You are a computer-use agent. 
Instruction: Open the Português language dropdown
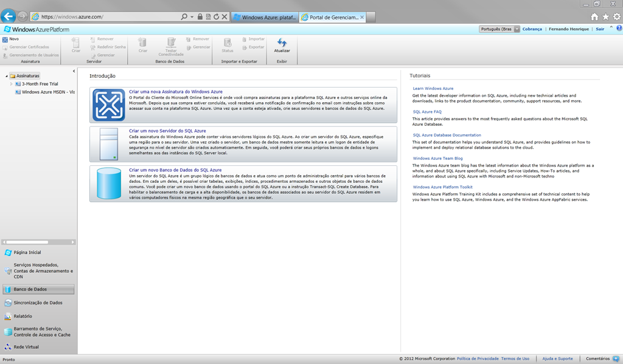point(517,29)
